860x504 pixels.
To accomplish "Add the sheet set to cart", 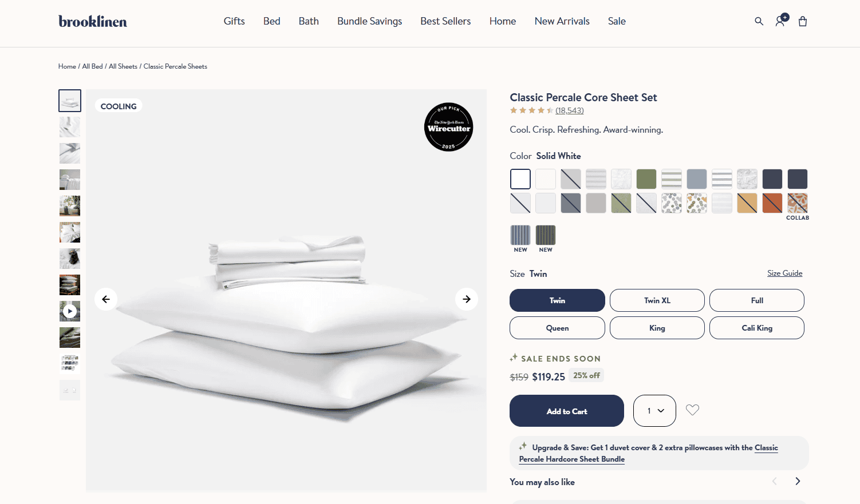I will coord(567,411).
